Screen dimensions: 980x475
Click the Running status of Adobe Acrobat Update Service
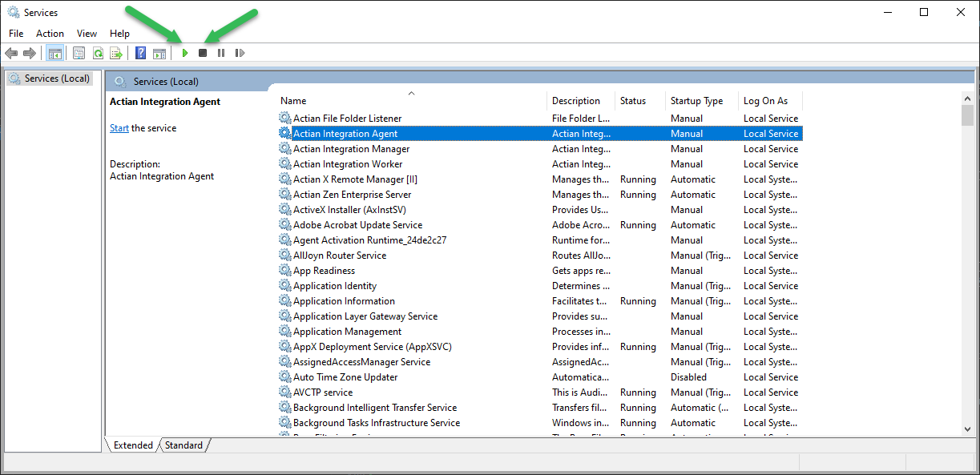(x=638, y=225)
